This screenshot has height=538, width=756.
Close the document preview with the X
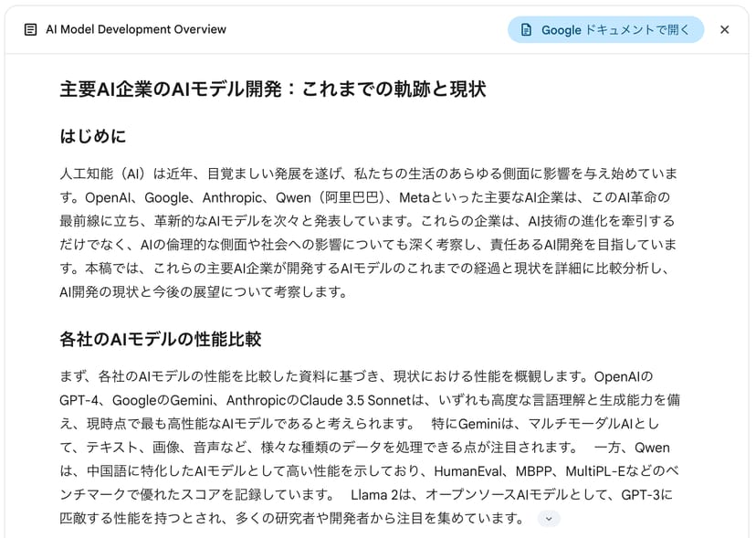pyautogui.click(x=724, y=29)
